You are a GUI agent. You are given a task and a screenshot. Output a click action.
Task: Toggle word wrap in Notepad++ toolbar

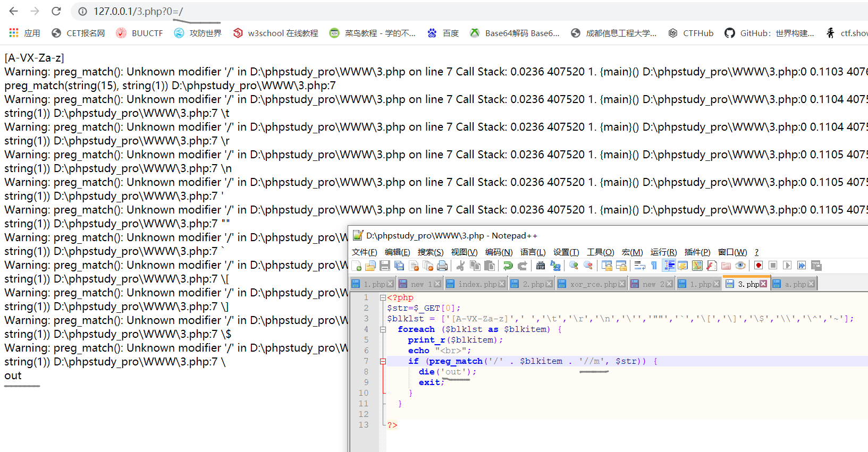coord(639,266)
